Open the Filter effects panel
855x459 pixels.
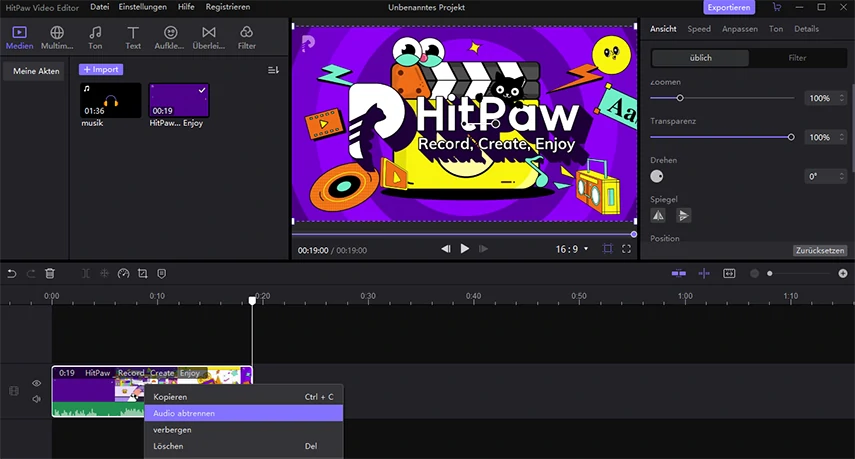246,38
